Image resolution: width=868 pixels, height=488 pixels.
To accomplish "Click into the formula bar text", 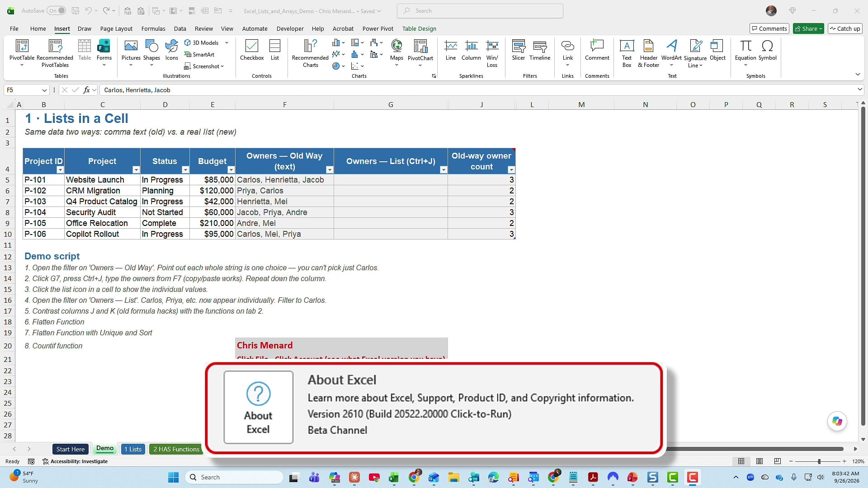I will (x=137, y=90).
